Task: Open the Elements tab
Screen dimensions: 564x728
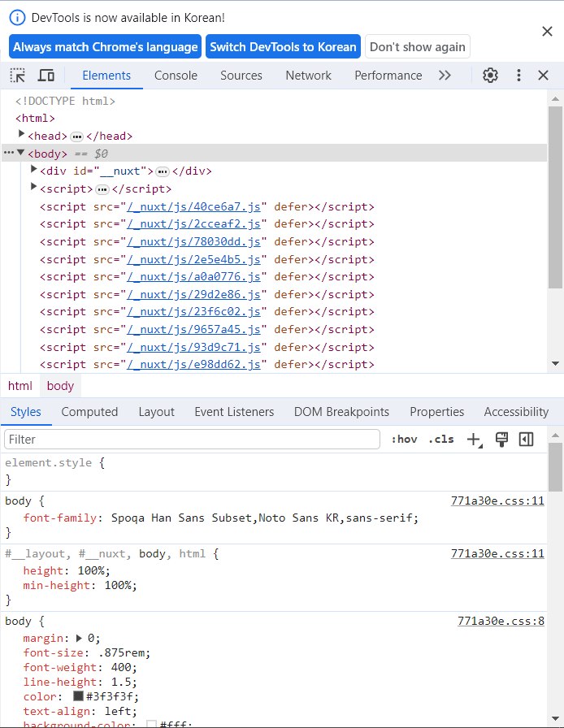Action: coord(106,76)
